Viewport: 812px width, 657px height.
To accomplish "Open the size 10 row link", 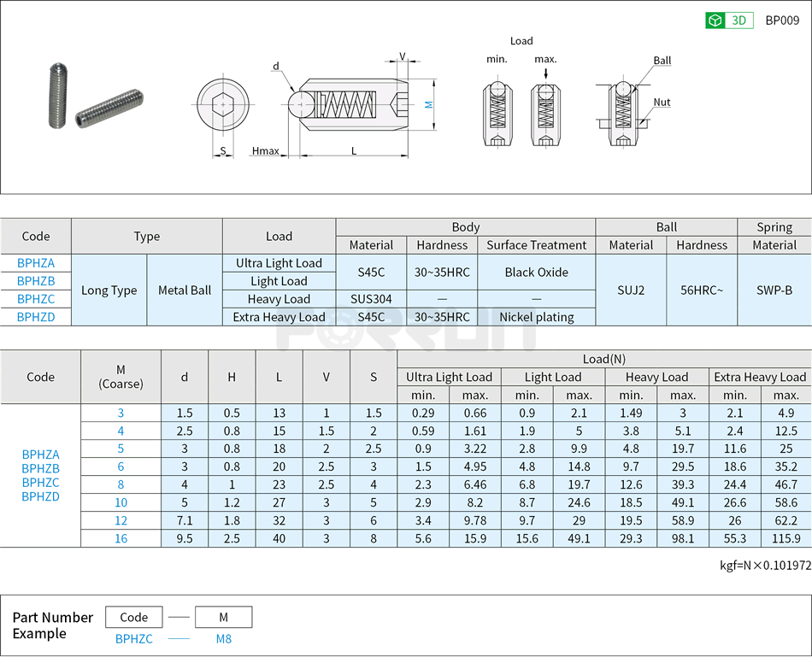I will tap(121, 502).
